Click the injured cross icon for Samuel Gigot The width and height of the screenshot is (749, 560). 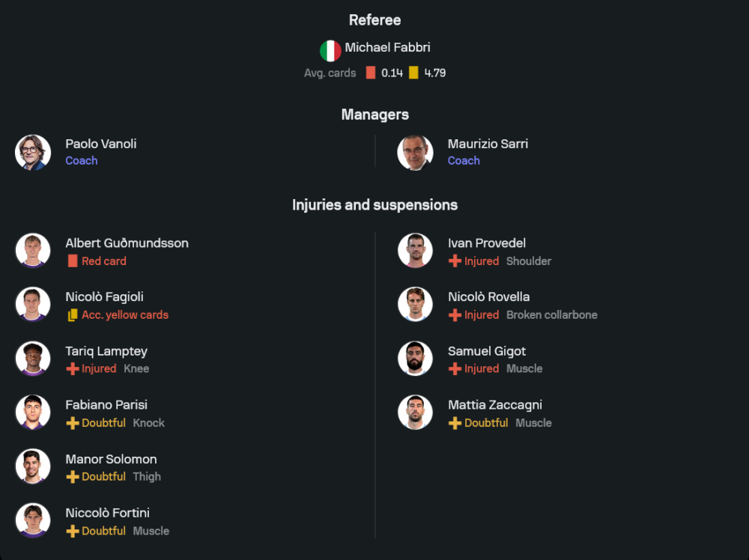455,369
